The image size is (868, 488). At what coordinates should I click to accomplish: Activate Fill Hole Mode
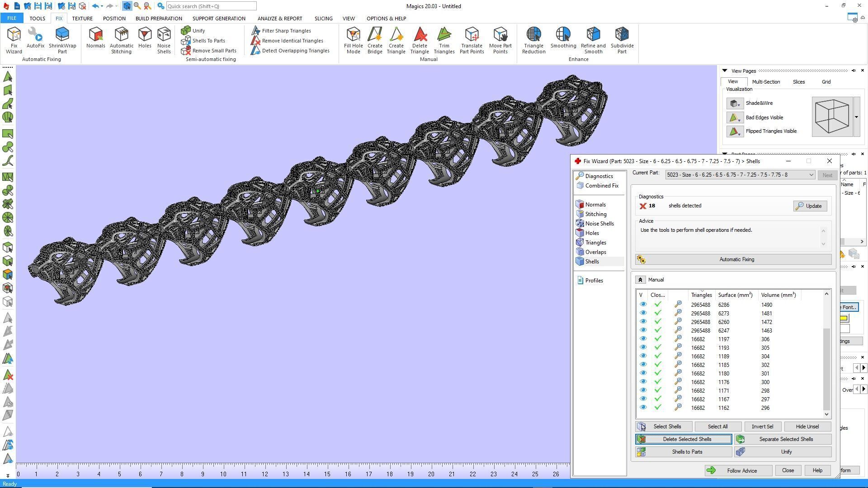pos(353,40)
